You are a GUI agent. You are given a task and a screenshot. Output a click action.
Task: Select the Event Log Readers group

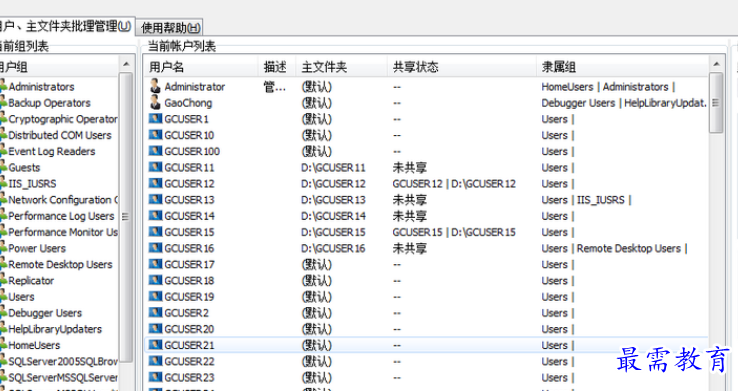pyautogui.click(x=52, y=151)
